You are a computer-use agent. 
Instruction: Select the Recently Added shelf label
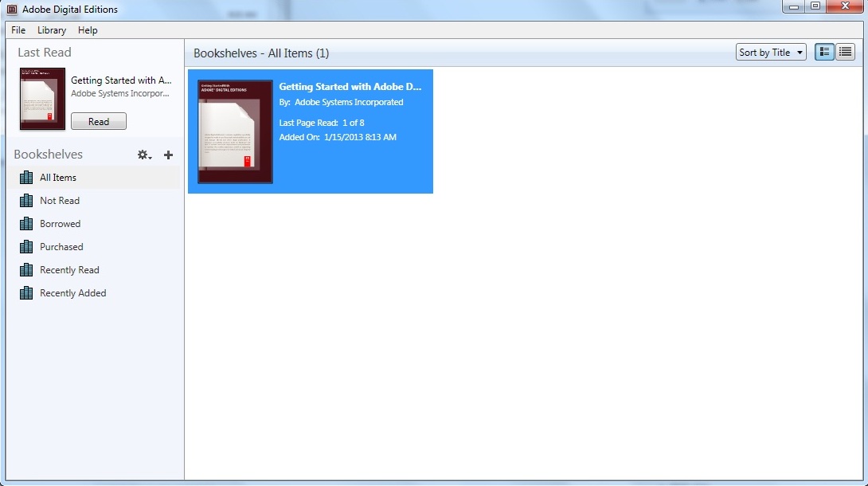point(73,293)
